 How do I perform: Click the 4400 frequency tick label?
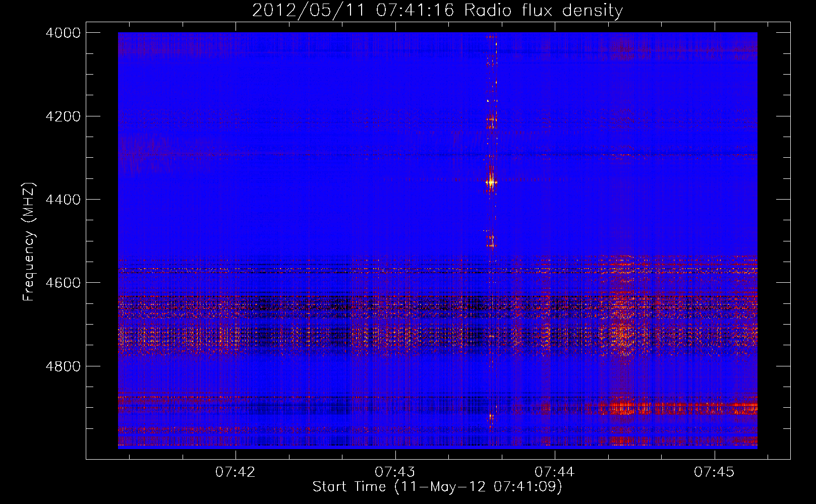(63, 200)
